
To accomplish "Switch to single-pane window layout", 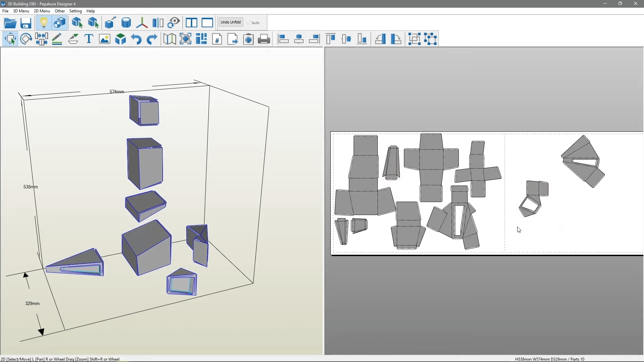I will click(207, 23).
